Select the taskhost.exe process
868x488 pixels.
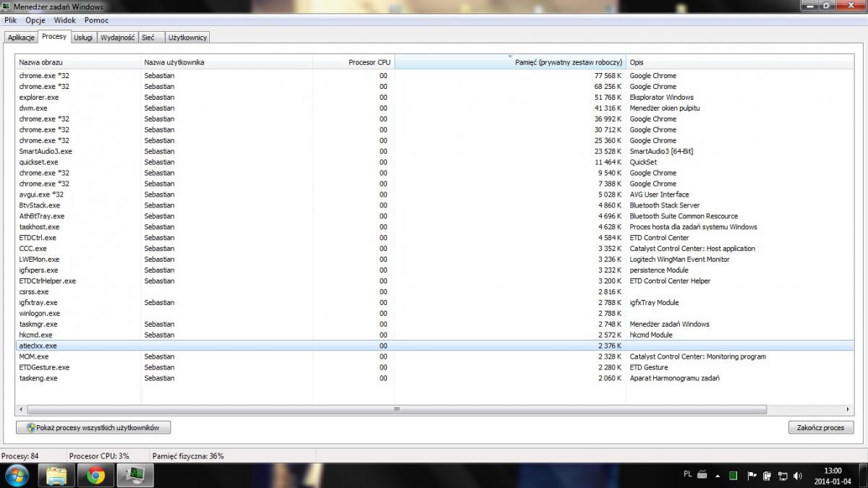point(434,227)
